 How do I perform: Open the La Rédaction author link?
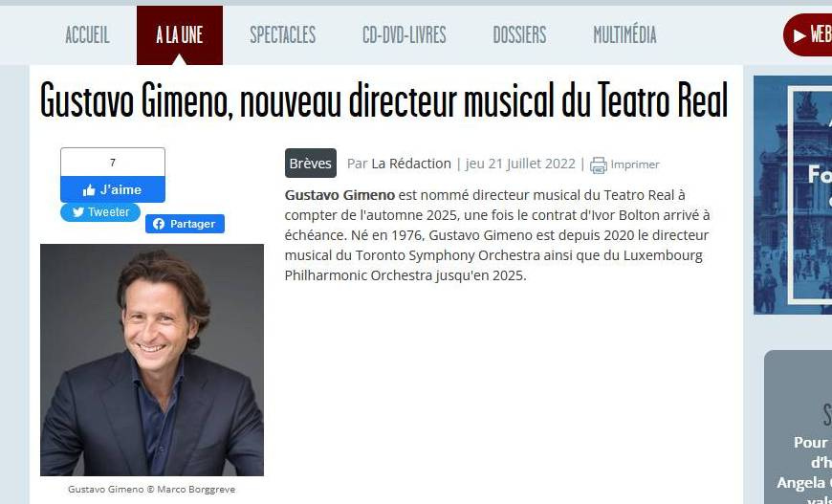pos(411,164)
